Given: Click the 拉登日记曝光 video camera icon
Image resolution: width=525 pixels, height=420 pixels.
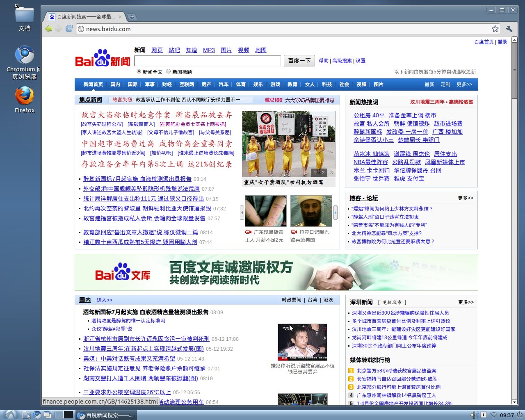Looking at the screenshot, I should point(294,232).
